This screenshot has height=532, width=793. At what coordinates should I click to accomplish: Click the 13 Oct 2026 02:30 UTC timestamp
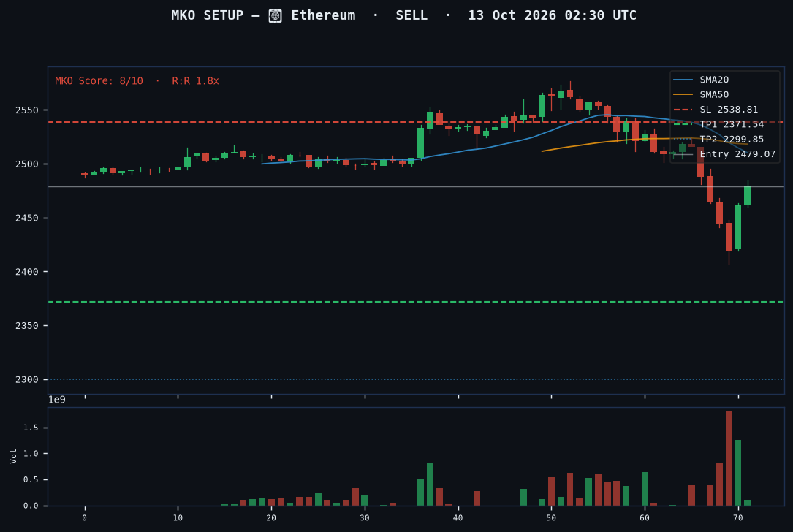552,15
